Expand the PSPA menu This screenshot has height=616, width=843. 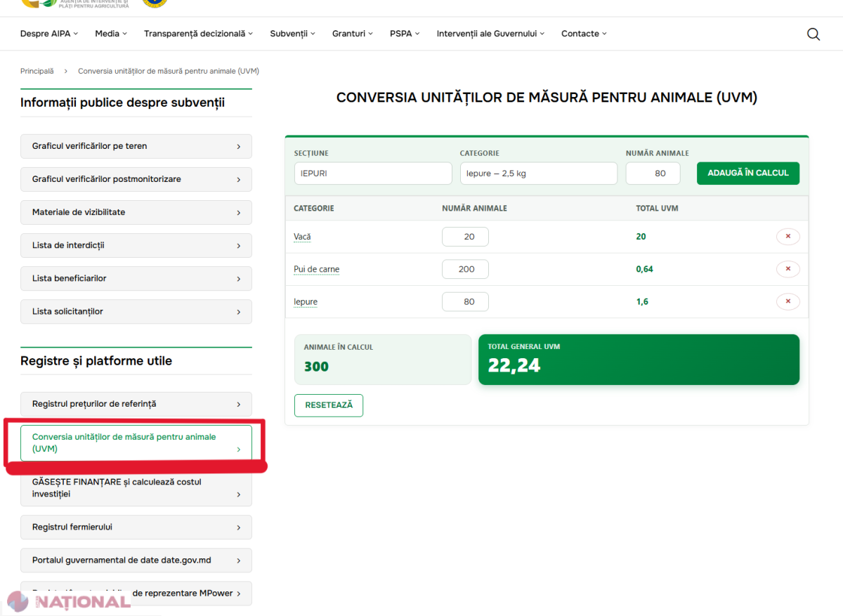coord(405,34)
